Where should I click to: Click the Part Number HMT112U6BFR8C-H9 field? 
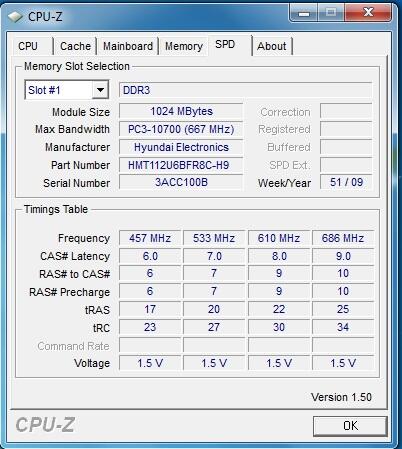(181, 165)
